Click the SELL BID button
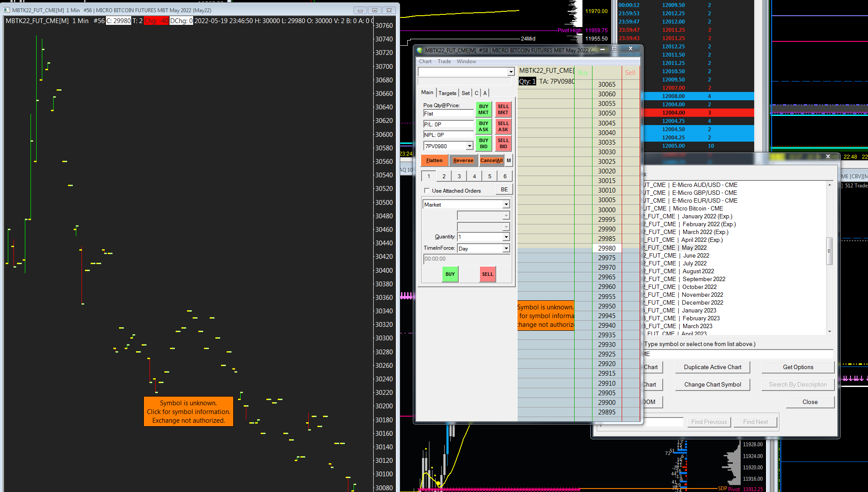This screenshot has width=868, height=492. click(x=503, y=143)
